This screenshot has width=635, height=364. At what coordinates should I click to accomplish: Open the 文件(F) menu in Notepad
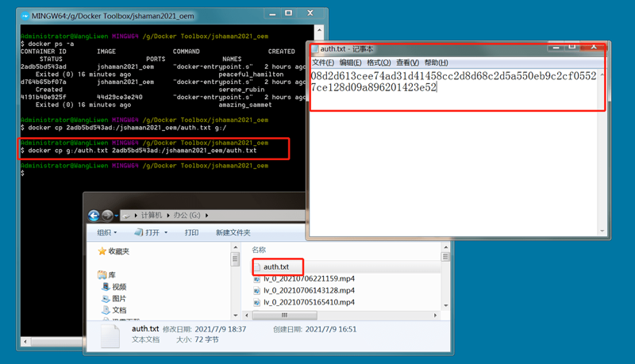(323, 63)
